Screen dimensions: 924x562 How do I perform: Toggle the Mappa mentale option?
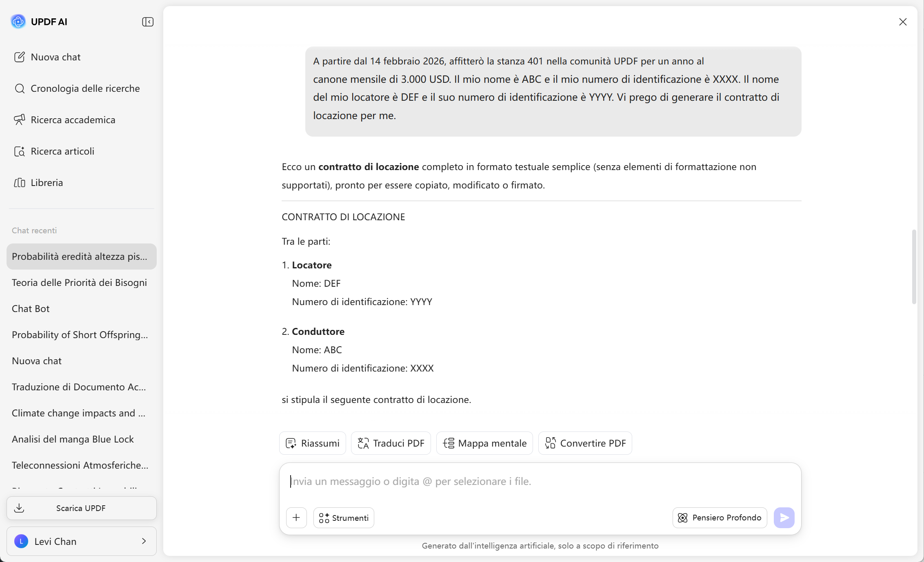pyautogui.click(x=484, y=443)
